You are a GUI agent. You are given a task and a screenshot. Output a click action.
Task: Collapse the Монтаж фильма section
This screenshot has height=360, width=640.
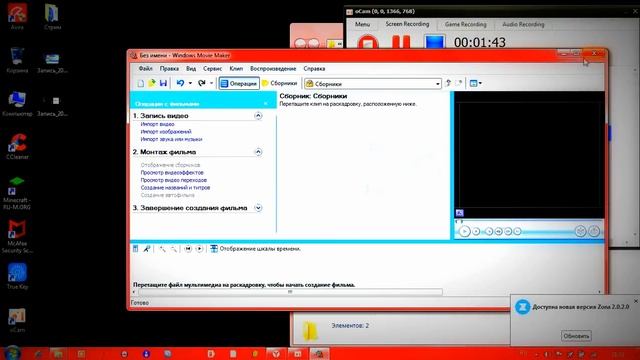coord(258,152)
